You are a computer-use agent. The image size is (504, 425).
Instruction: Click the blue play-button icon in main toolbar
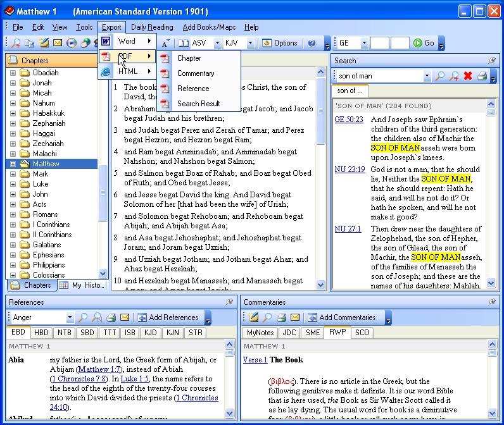72,43
